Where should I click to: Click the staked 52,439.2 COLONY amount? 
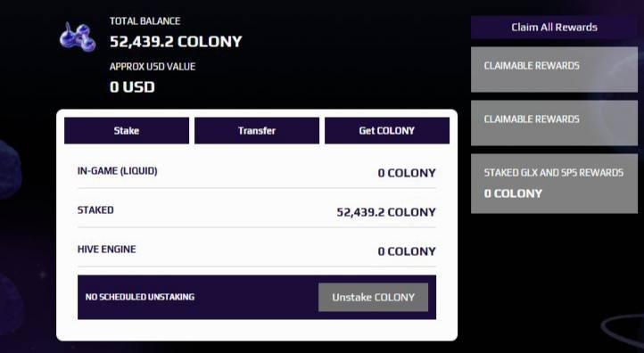point(386,212)
